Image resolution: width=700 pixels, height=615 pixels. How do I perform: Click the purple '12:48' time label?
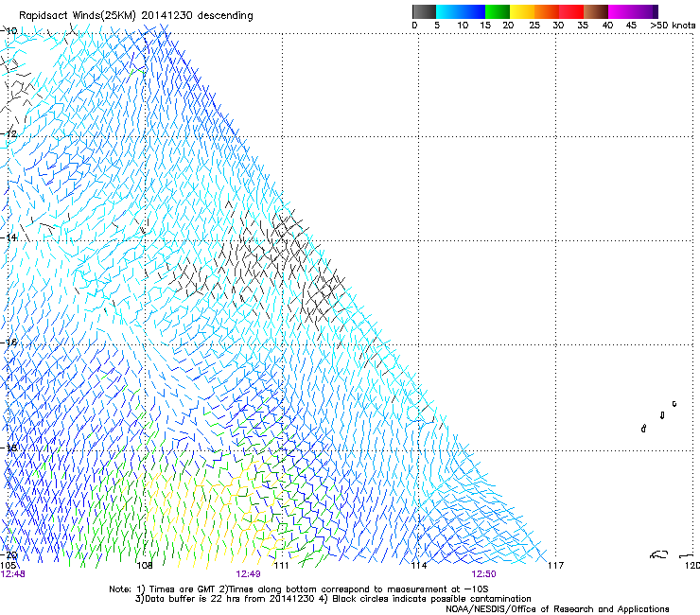pyautogui.click(x=12, y=574)
